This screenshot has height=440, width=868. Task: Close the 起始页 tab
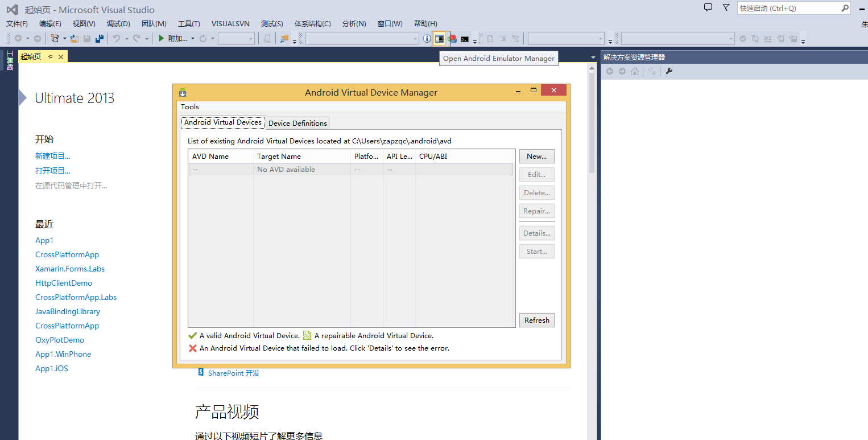point(60,56)
